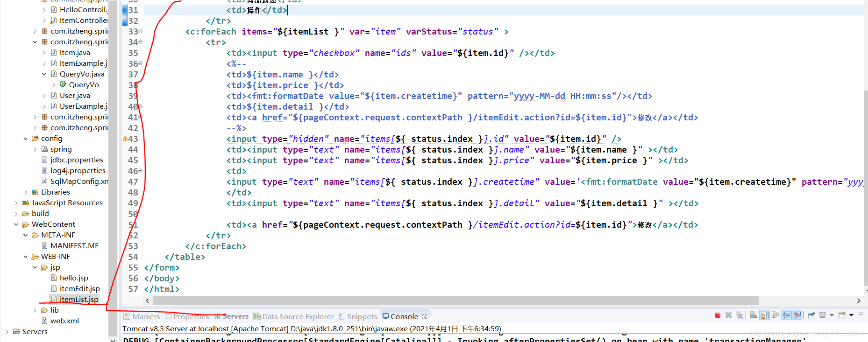
Task: Open the Data Source Explorer tab
Action: click(x=293, y=316)
